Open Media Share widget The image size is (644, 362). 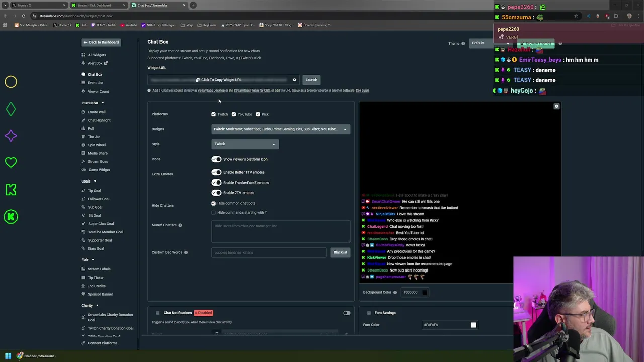point(98,153)
